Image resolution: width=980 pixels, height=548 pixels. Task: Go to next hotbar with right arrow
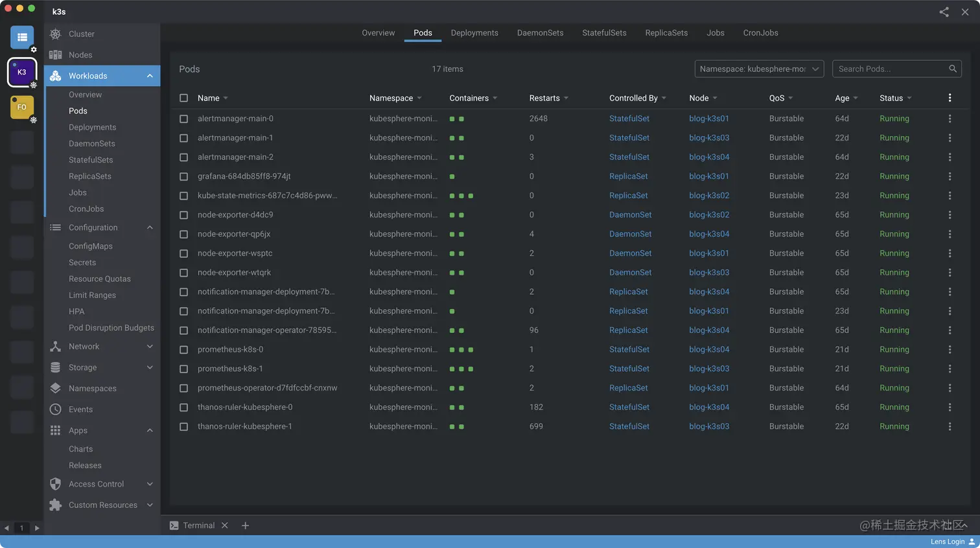point(37,528)
